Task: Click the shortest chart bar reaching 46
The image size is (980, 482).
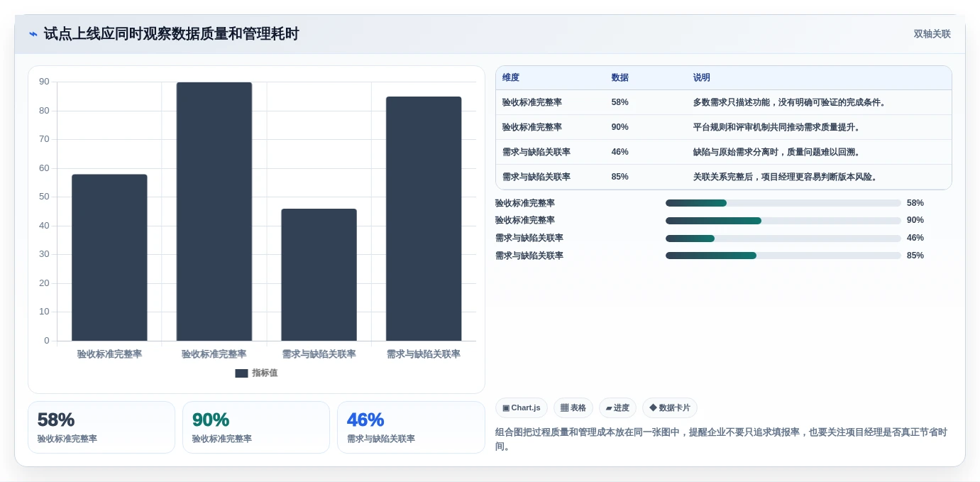Action: (319, 275)
